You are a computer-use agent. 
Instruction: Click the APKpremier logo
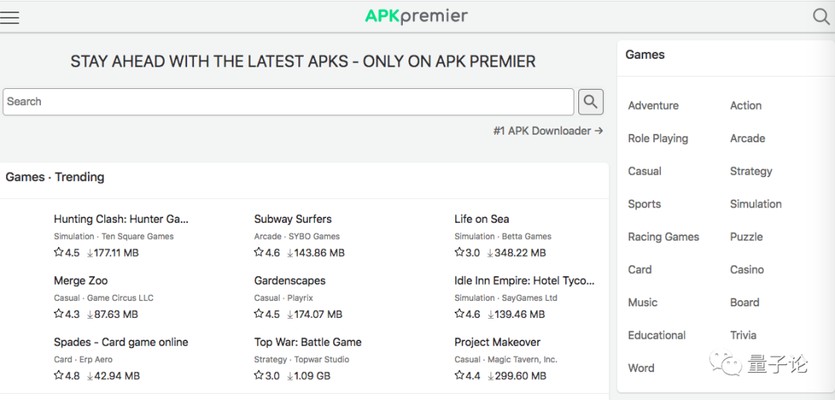point(416,16)
